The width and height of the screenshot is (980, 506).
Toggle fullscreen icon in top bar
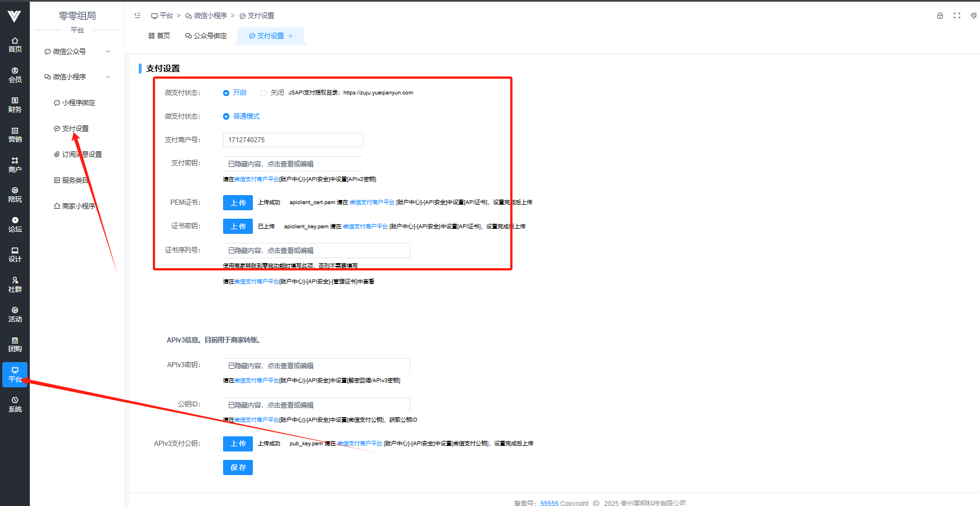pyautogui.click(x=957, y=16)
